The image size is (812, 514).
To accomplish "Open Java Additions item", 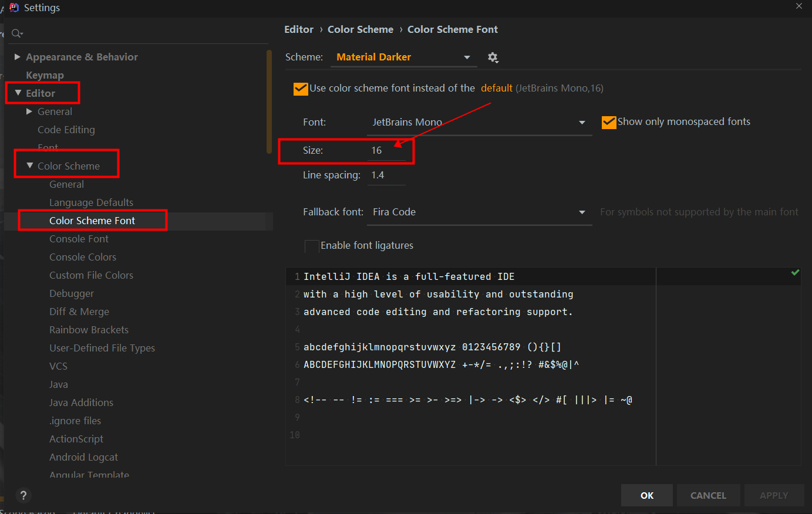I will tap(81, 403).
